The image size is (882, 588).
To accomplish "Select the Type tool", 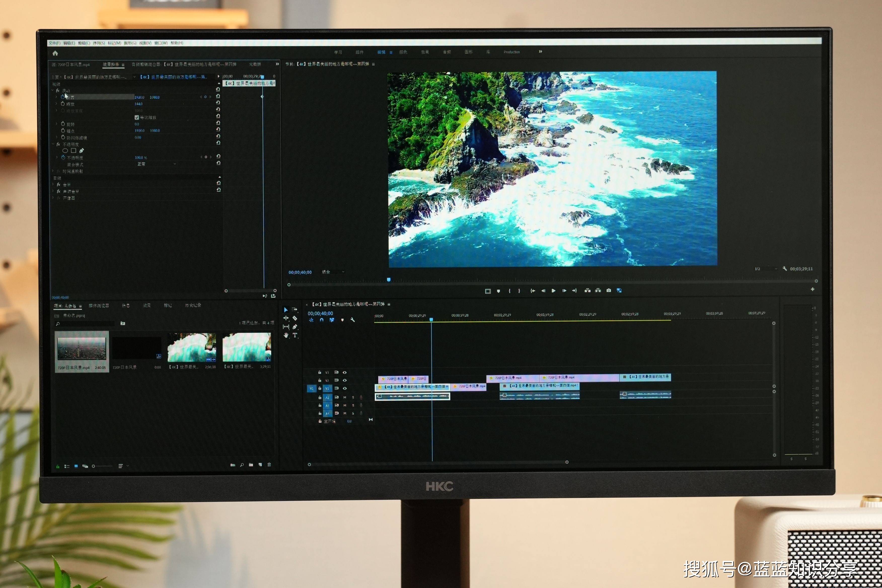I will [295, 335].
